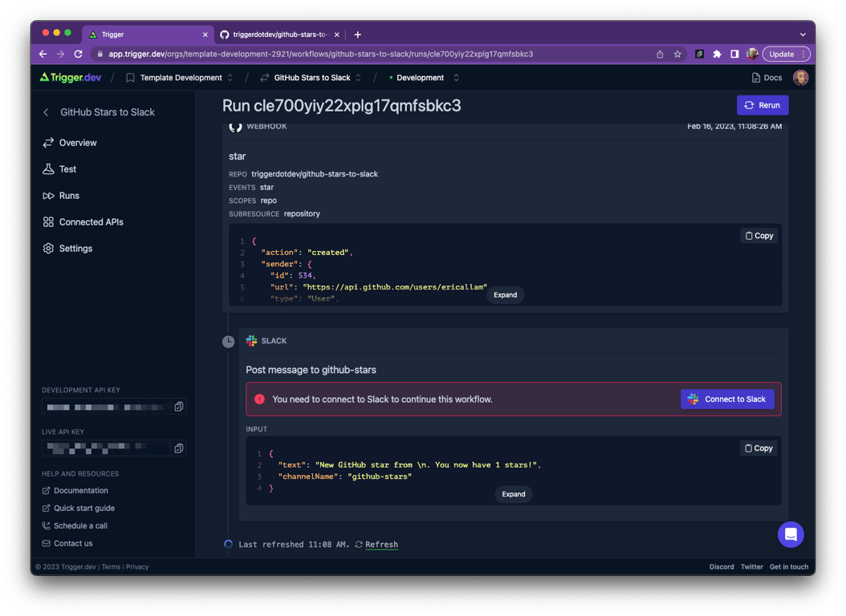The height and width of the screenshot is (616, 846).
Task: Click the browser forward arrow
Action: click(60, 54)
